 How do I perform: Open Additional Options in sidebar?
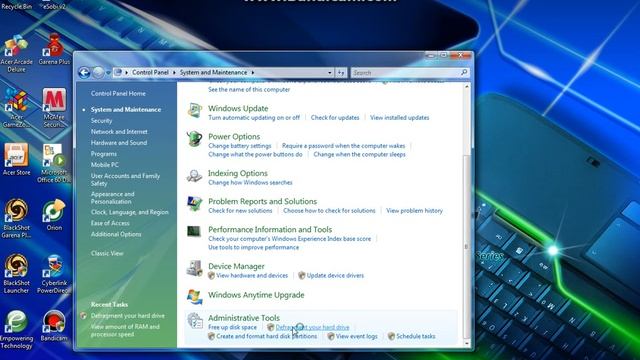(x=116, y=234)
